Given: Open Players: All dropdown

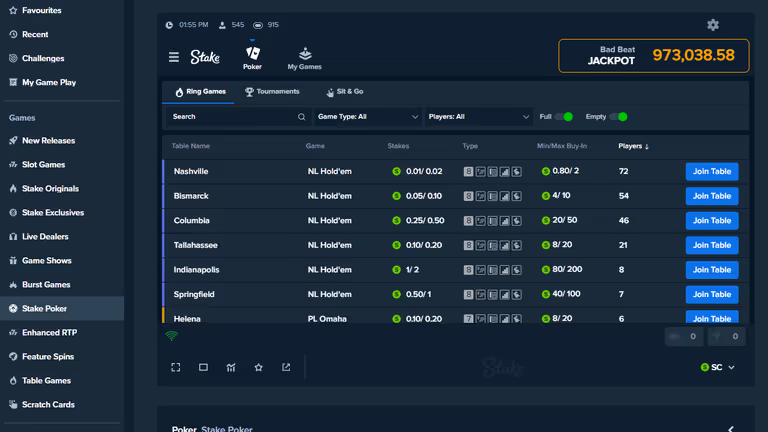Looking at the screenshot, I should [x=479, y=117].
